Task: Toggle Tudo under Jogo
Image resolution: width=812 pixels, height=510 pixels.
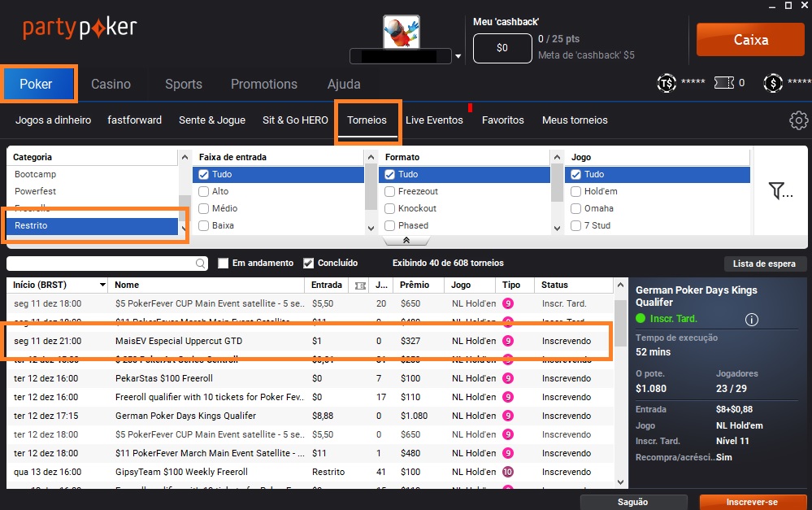Action: (x=575, y=175)
